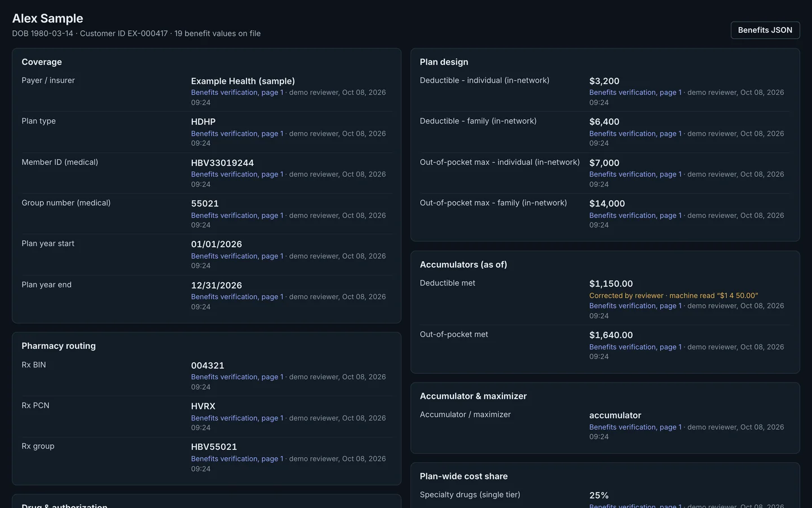Open source link under Rx group HBV55021
The width and height of the screenshot is (812, 508).
pyautogui.click(x=237, y=459)
